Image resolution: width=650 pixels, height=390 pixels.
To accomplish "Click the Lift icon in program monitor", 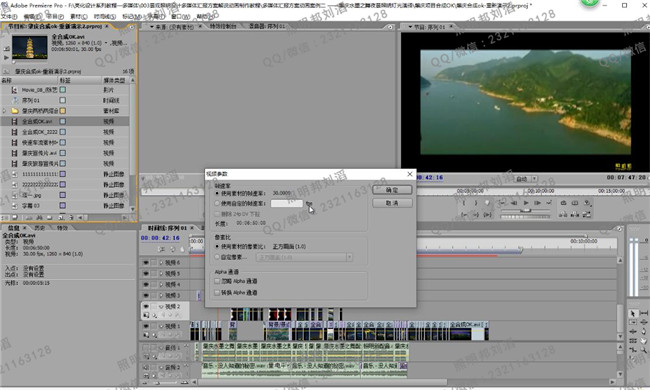I will 563,203.
